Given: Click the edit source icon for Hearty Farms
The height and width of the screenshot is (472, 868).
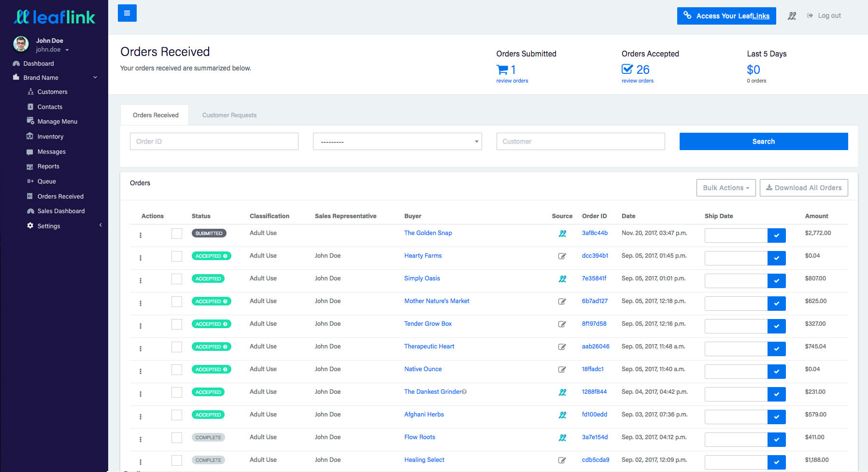Looking at the screenshot, I should (562, 256).
